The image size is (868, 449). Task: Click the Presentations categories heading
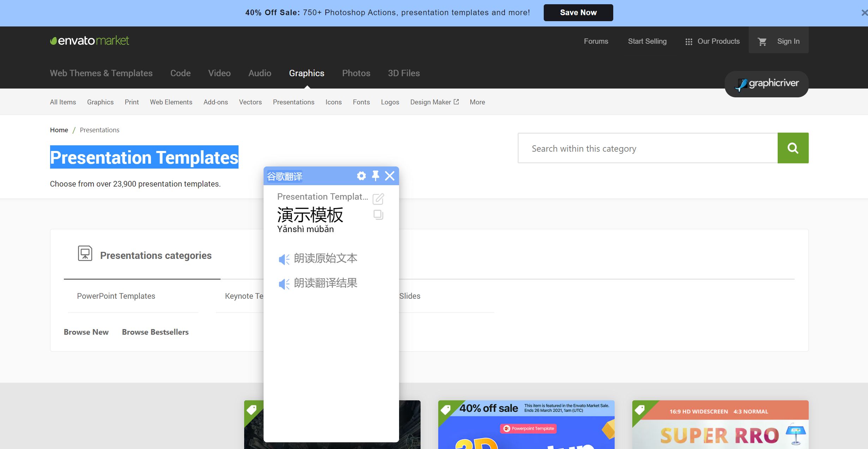click(x=156, y=255)
